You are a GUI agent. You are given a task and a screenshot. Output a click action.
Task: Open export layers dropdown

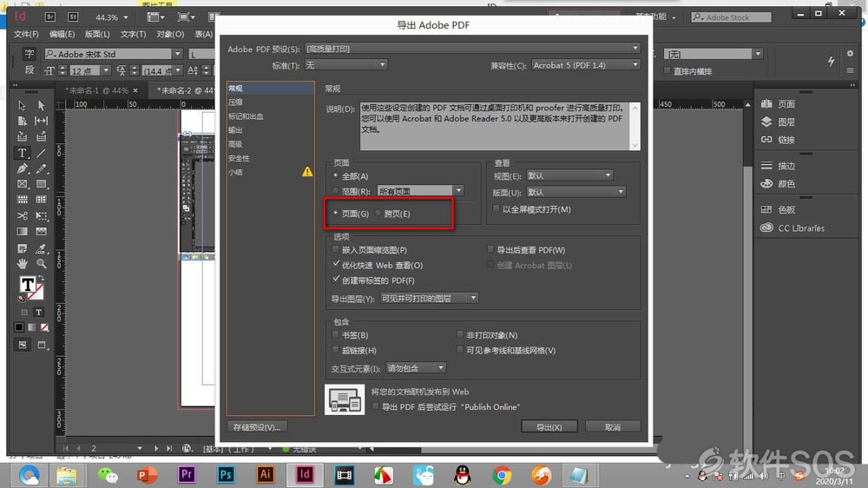pos(429,298)
